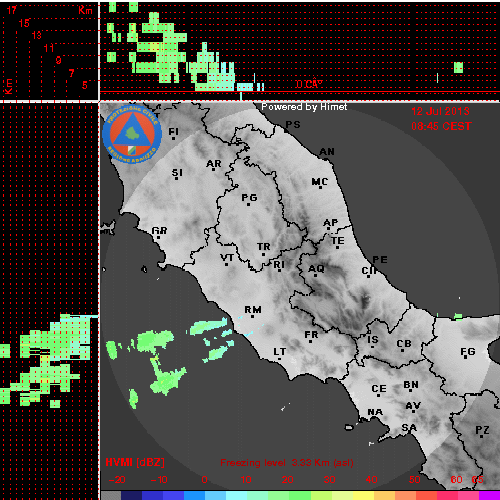Pick the magenta swatch at the scale end
This screenshot has height=500, width=500.
(x=489, y=495)
